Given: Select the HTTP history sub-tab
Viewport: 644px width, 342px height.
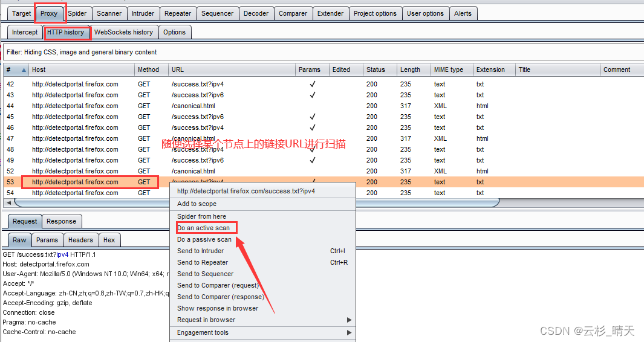Looking at the screenshot, I should (66, 32).
